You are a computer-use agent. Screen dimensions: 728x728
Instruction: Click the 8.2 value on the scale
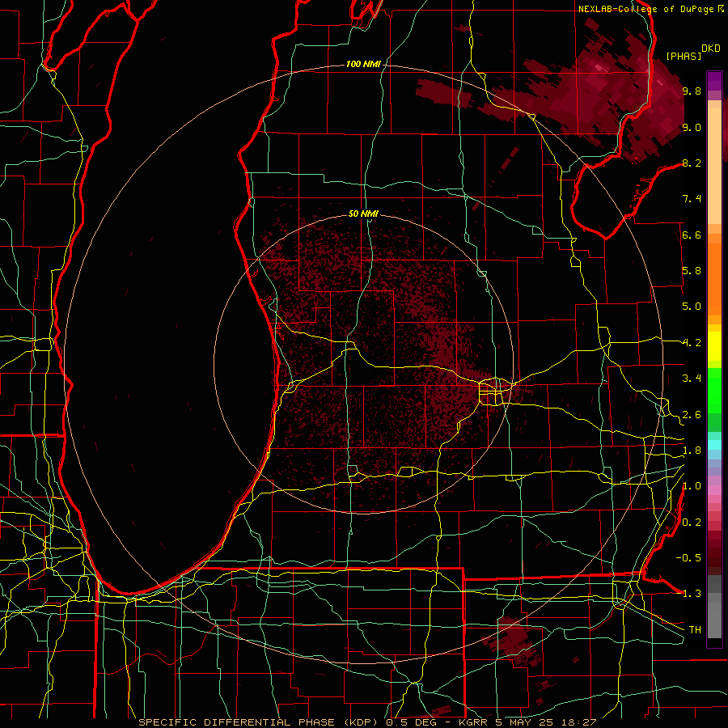tap(692, 163)
